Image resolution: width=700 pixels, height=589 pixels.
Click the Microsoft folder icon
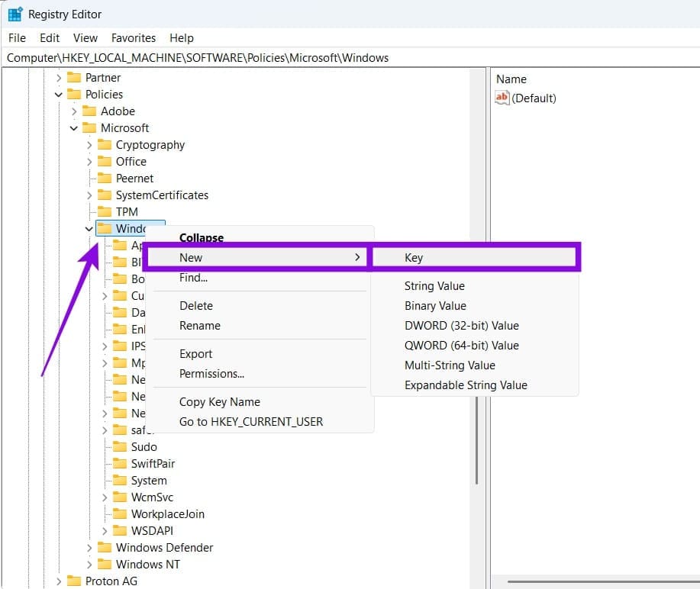pos(89,128)
